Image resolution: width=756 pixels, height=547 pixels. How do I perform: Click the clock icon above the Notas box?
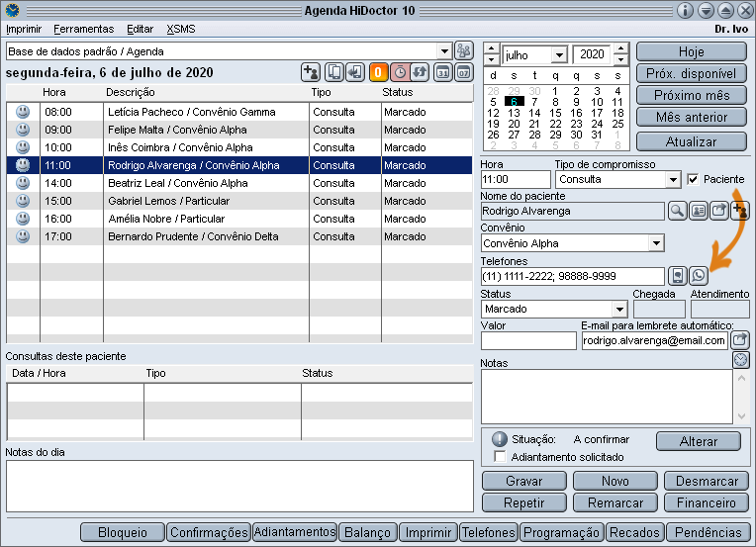pyautogui.click(x=741, y=359)
